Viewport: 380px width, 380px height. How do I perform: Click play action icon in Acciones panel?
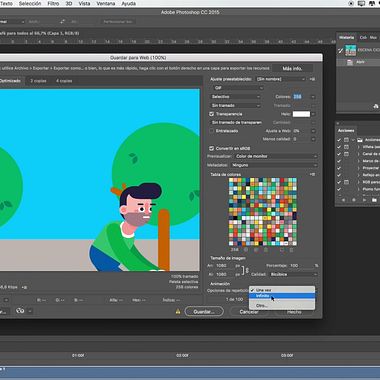tap(364, 200)
